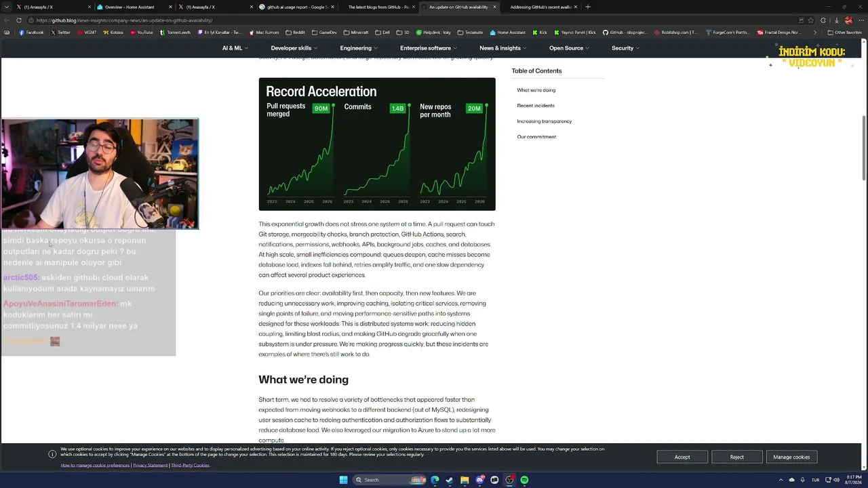Expand the Security navigation menu

coord(625,48)
